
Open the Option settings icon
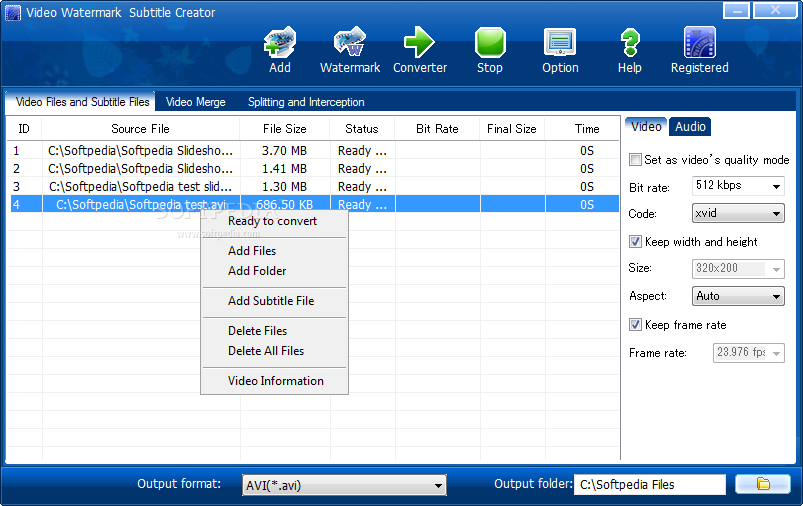(560, 42)
